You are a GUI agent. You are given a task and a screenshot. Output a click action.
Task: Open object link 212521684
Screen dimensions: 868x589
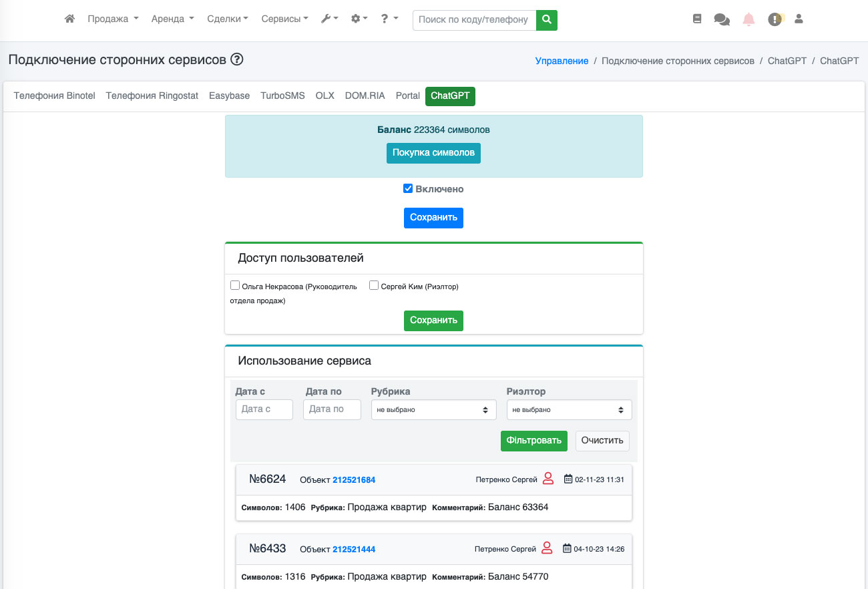coord(354,479)
